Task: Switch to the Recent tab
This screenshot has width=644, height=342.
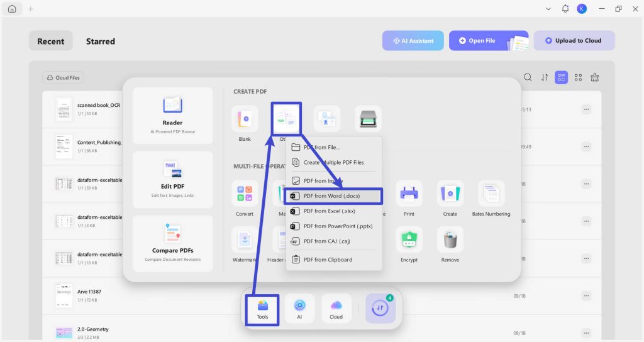Action: click(50, 41)
